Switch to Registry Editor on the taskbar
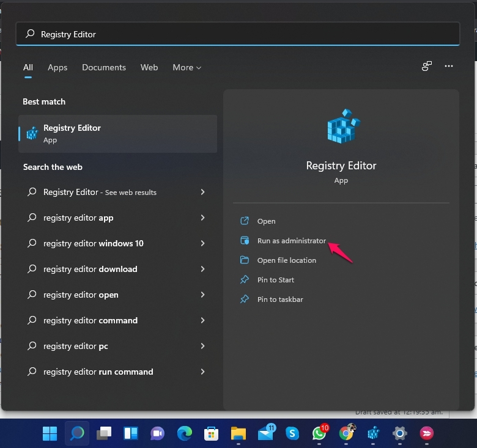 (373, 433)
